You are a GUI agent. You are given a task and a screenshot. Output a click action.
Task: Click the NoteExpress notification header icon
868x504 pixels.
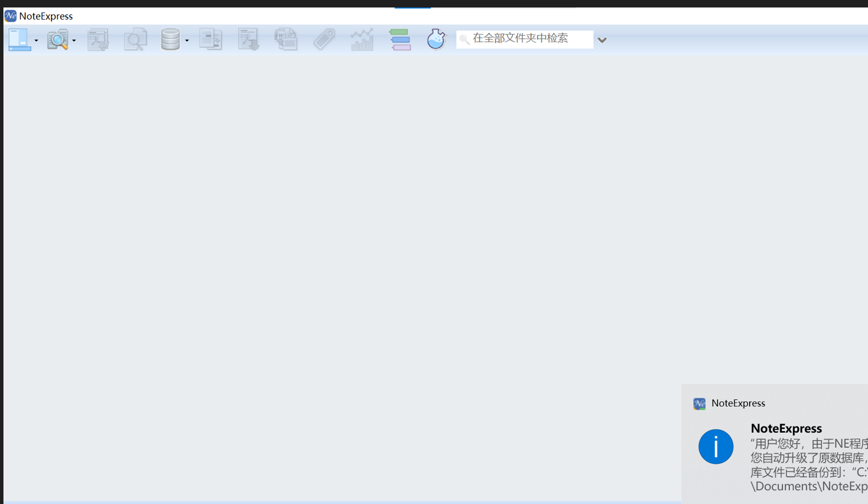(699, 403)
